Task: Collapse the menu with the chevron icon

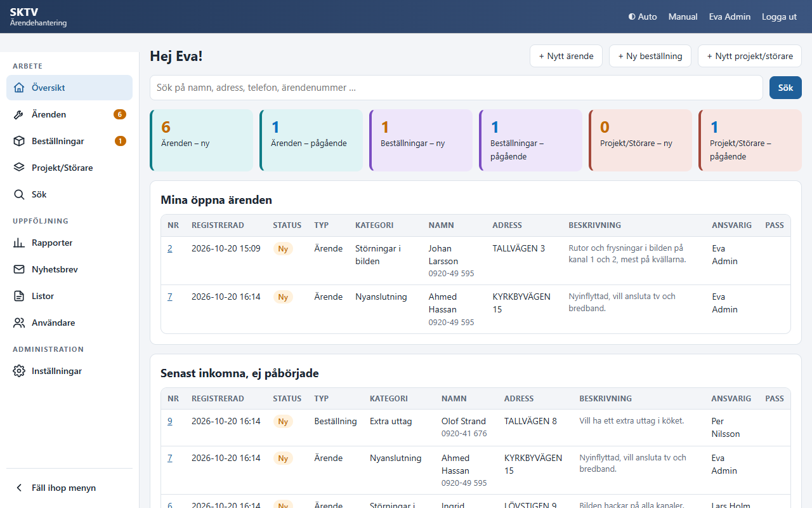Action: coord(19,488)
